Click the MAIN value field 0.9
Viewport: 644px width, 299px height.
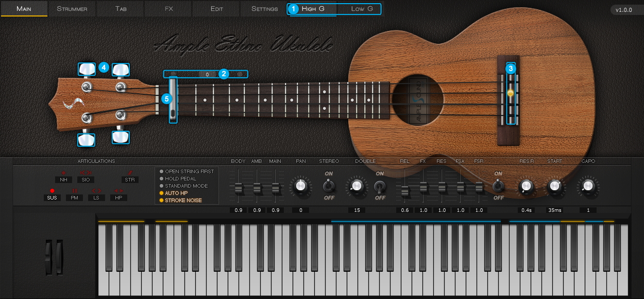(x=275, y=210)
